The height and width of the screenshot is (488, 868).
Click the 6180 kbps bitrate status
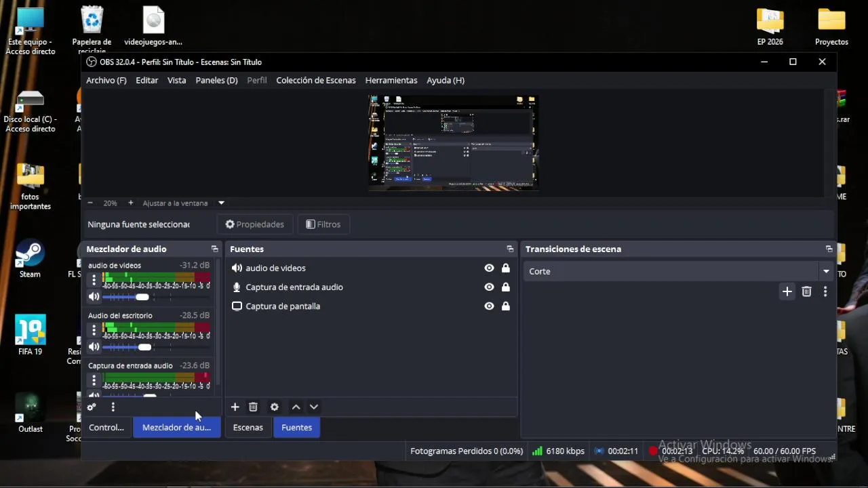tap(558, 451)
